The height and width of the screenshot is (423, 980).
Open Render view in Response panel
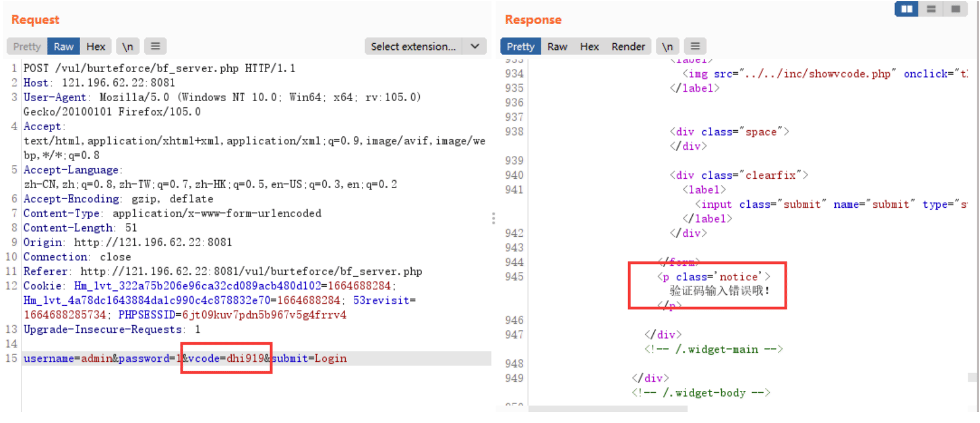click(x=628, y=46)
